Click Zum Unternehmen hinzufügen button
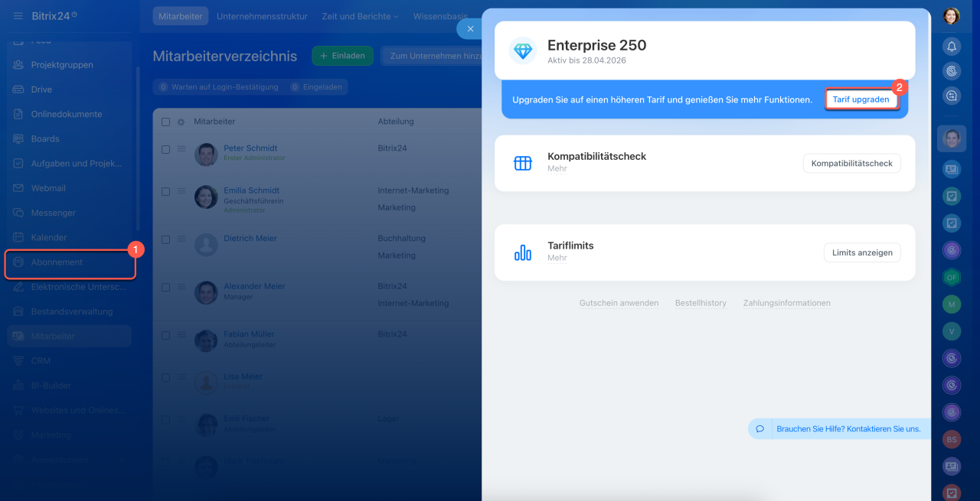 coord(432,56)
